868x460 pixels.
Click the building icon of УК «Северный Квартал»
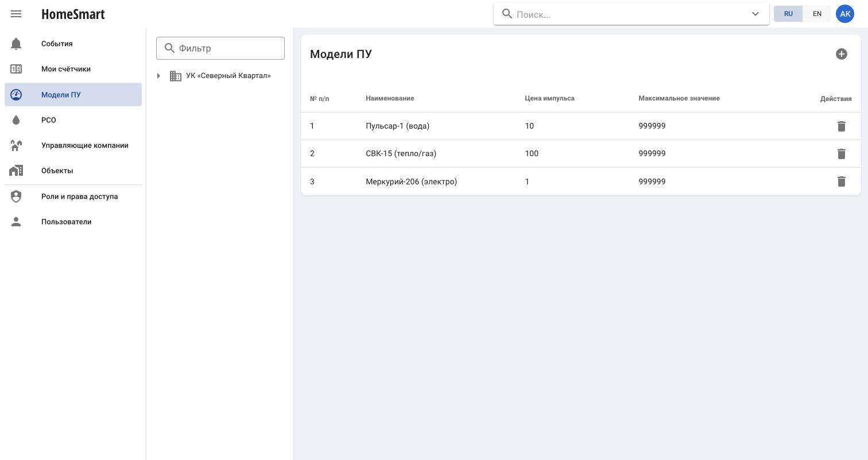click(x=176, y=76)
